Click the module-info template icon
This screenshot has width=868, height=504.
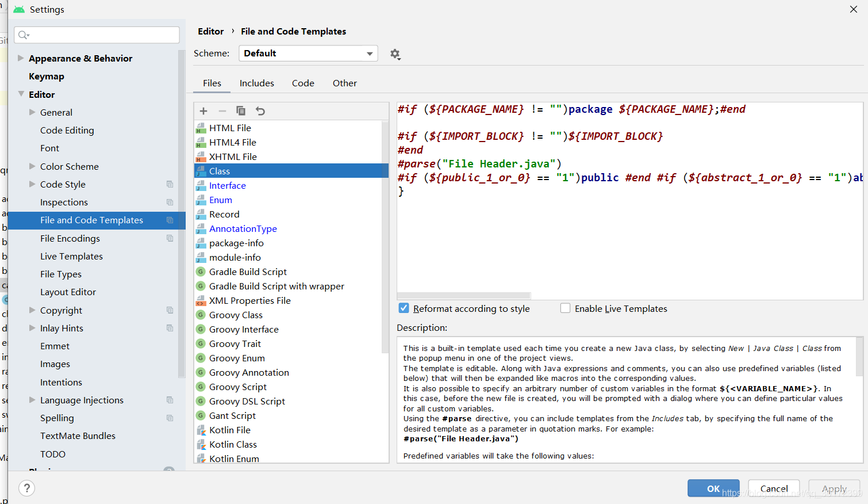[x=201, y=257]
